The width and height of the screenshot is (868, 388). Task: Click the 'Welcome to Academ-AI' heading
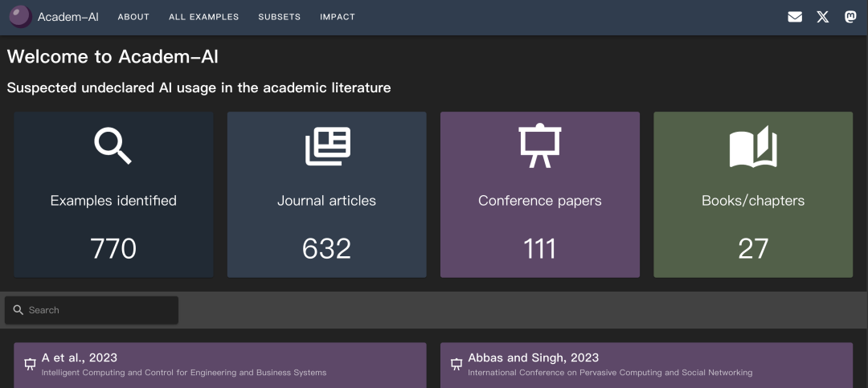[x=113, y=56]
